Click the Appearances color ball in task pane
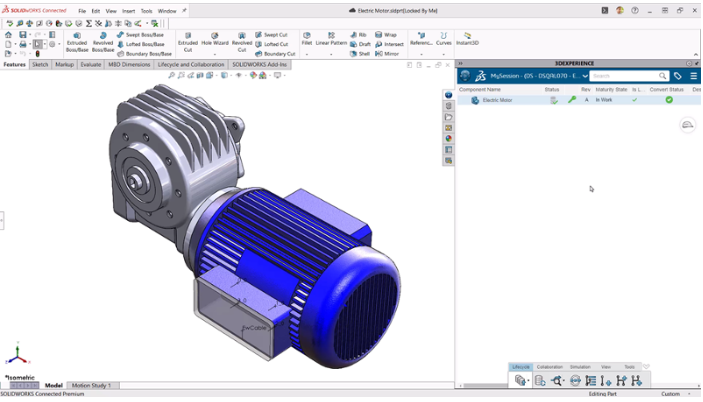The height and width of the screenshot is (402, 703). (x=448, y=138)
